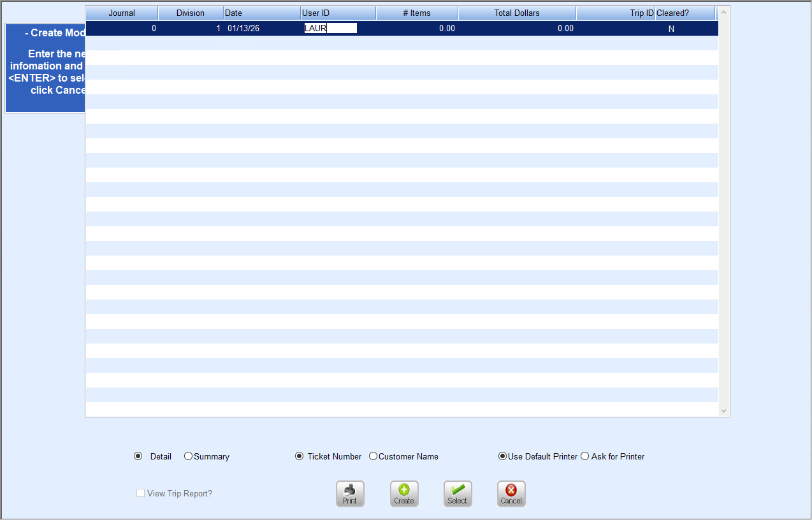The height and width of the screenshot is (520, 812).
Task: Click the Division value 1 in first row
Action: point(218,29)
